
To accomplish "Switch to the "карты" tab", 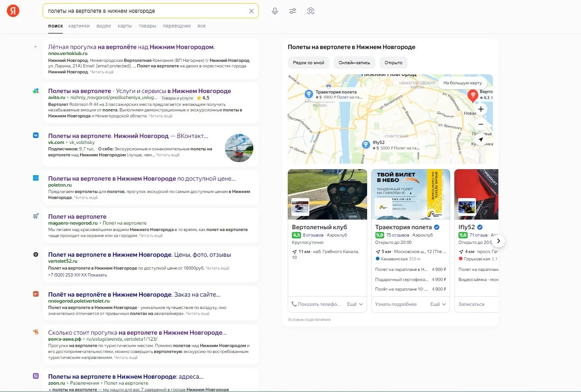I will tap(124, 26).
